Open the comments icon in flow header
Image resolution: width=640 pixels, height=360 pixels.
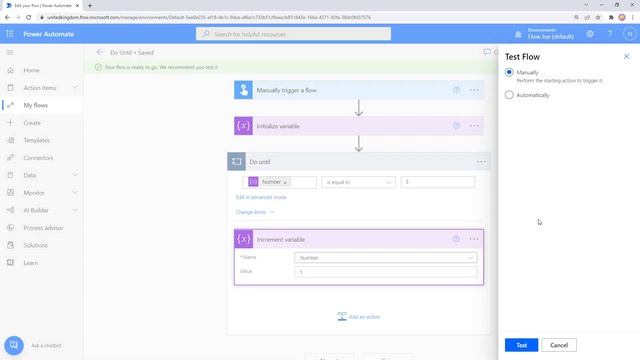(x=487, y=52)
